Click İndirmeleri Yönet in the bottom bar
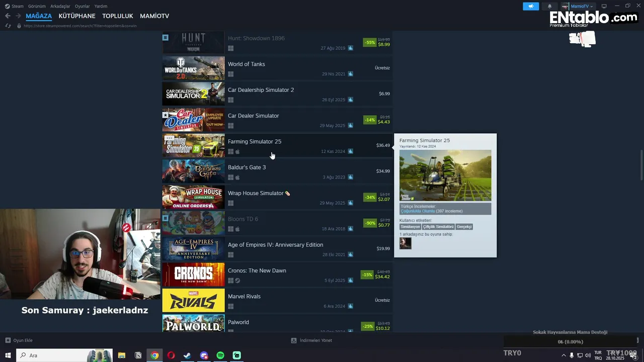This screenshot has height=362, width=644. point(316,340)
